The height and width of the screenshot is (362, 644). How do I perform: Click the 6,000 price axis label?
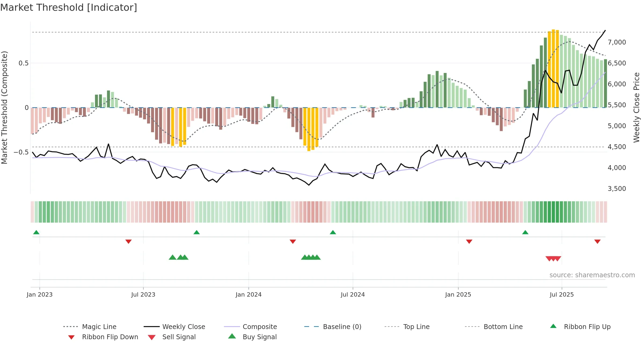[617, 84]
